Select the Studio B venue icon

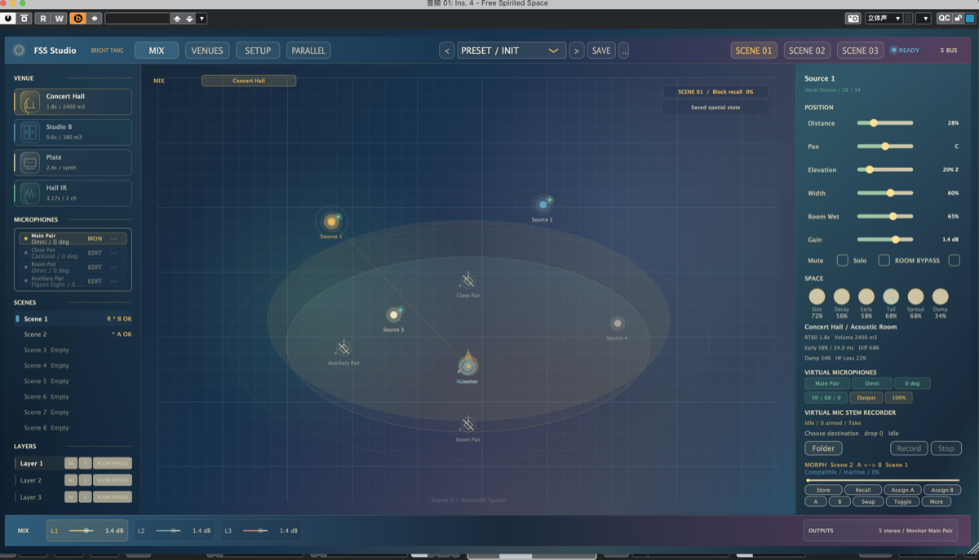click(x=30, y=132)
